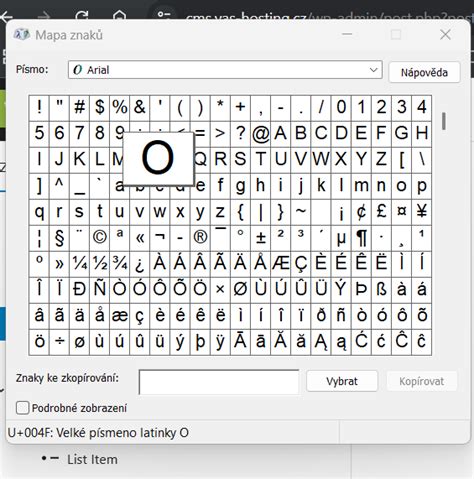Select the section sign § character
474x479 pixels.
[59, 238]
